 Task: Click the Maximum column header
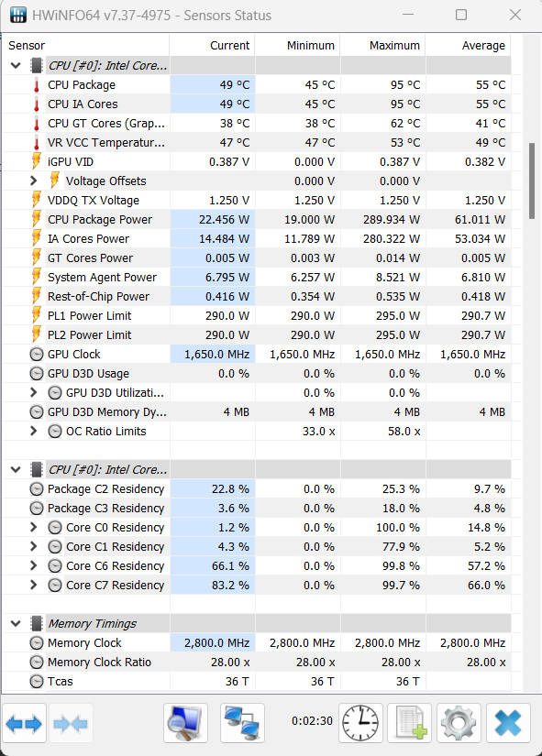tap(383, 45)
